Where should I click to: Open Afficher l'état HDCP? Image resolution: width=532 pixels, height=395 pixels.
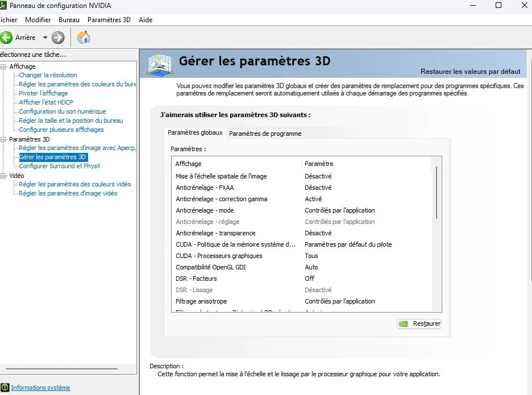[46, 102]
